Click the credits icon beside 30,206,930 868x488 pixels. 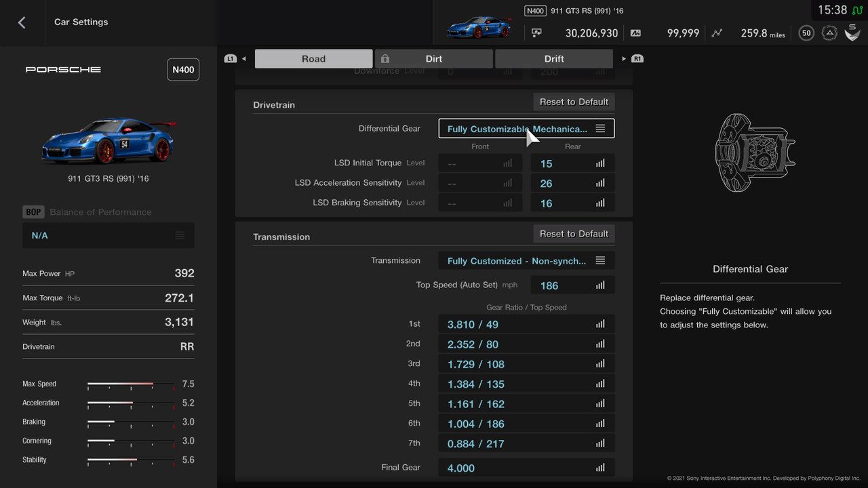tap(536, 33)
